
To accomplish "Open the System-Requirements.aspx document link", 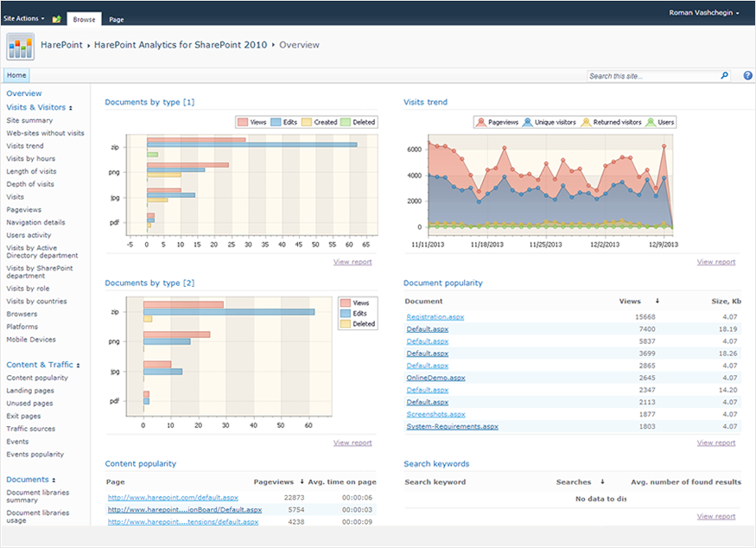I will point(452,426).
